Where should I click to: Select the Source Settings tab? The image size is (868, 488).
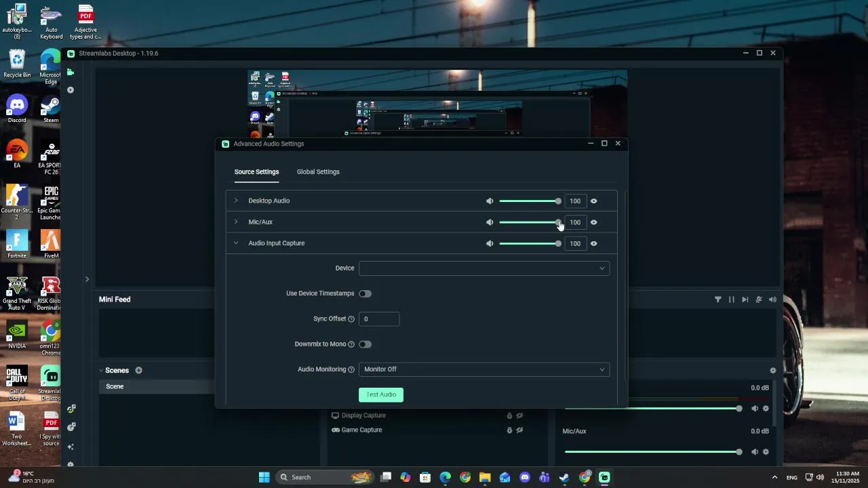[256, 171]
